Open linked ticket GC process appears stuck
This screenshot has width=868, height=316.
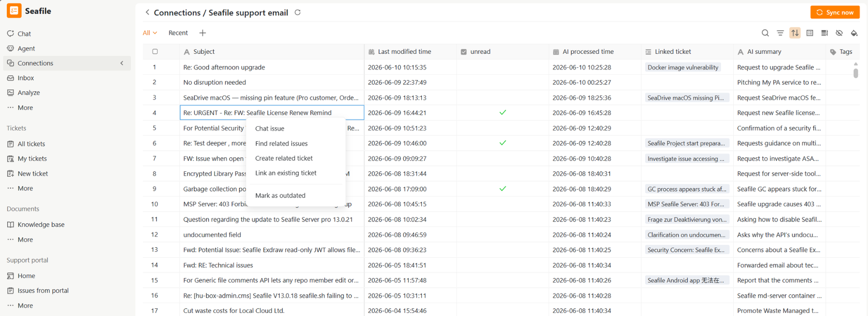[x=687, y=189]
